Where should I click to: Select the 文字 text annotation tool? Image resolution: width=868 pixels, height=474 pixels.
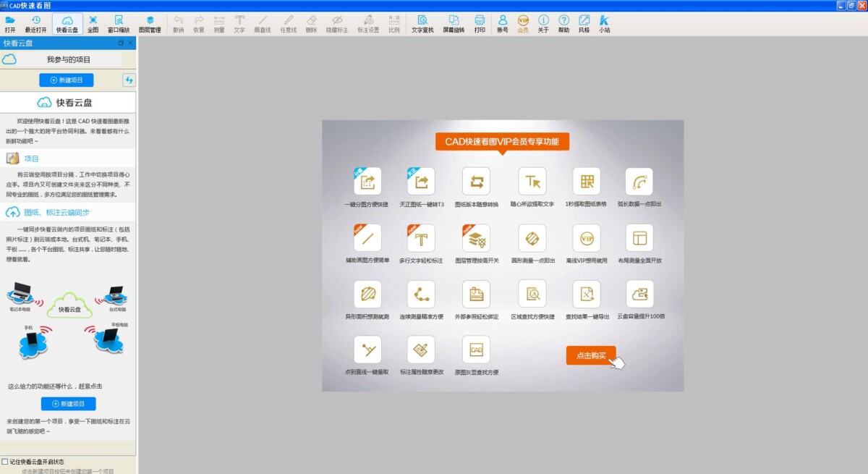tap(239, 24)
